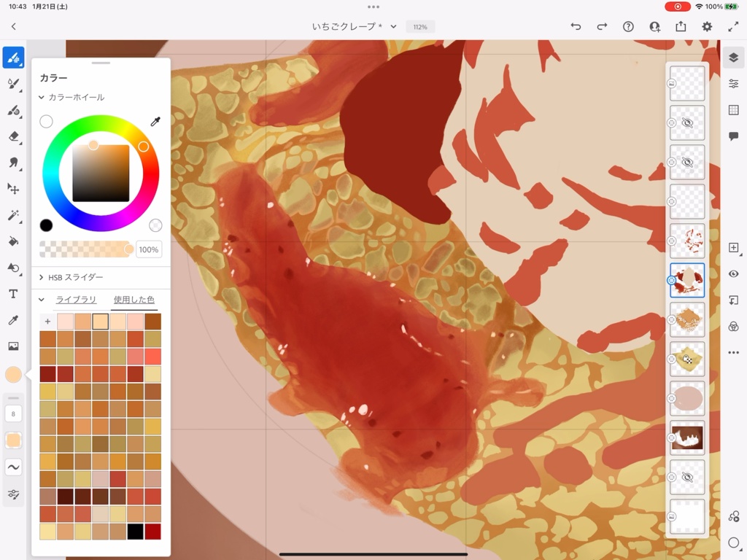Switch to ライブラリ tab
The height and width of the screenshot is (560, 747).
[76, 300]
